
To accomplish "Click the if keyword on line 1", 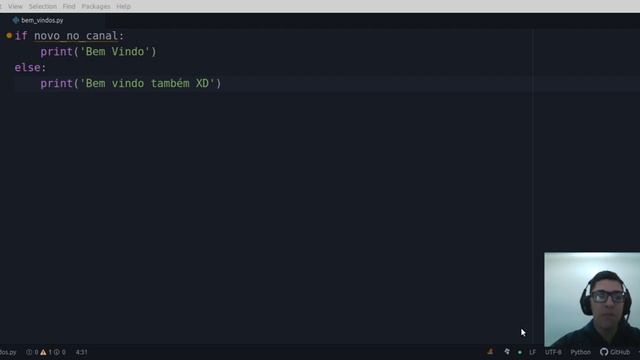I will tap(21, 36).
